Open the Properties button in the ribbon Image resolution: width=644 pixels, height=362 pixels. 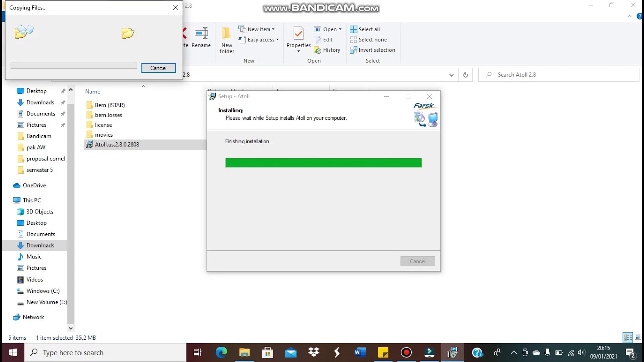click(x=299, y=40)
